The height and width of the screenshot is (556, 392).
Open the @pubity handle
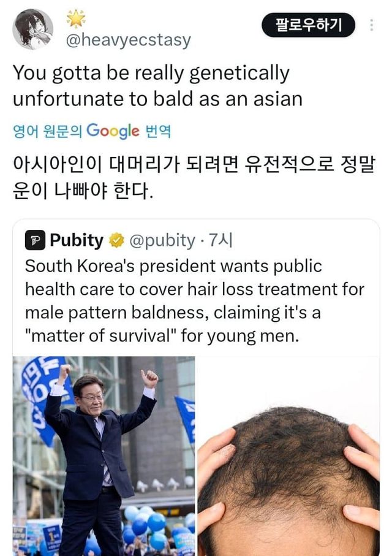click(162, 241)
